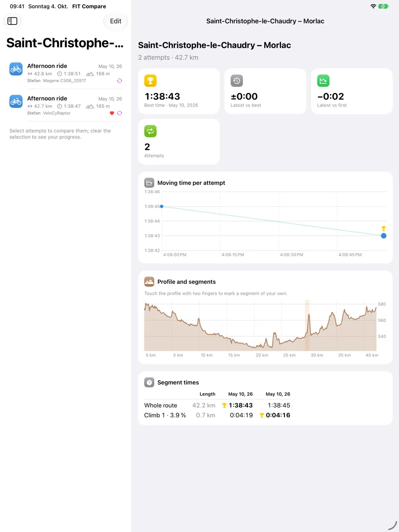399x532 pixels.
Task: Tap the gold trophy Best time icon
Action: point(150,81)
